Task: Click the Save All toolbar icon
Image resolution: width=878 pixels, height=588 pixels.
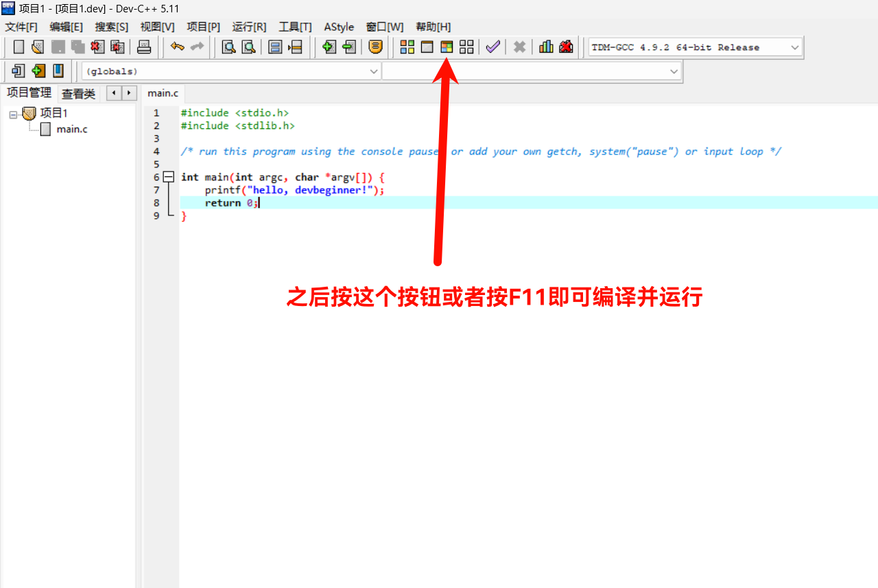Action: pyautogui.click(x=78, y=47)
